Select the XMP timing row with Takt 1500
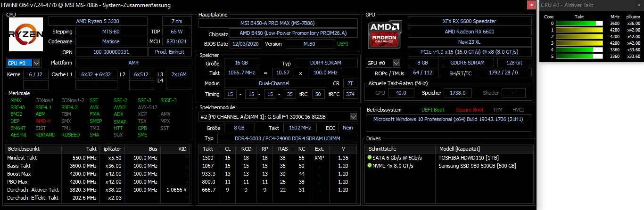The height and width of the screenshot is (210, 644). click(278, 158)
